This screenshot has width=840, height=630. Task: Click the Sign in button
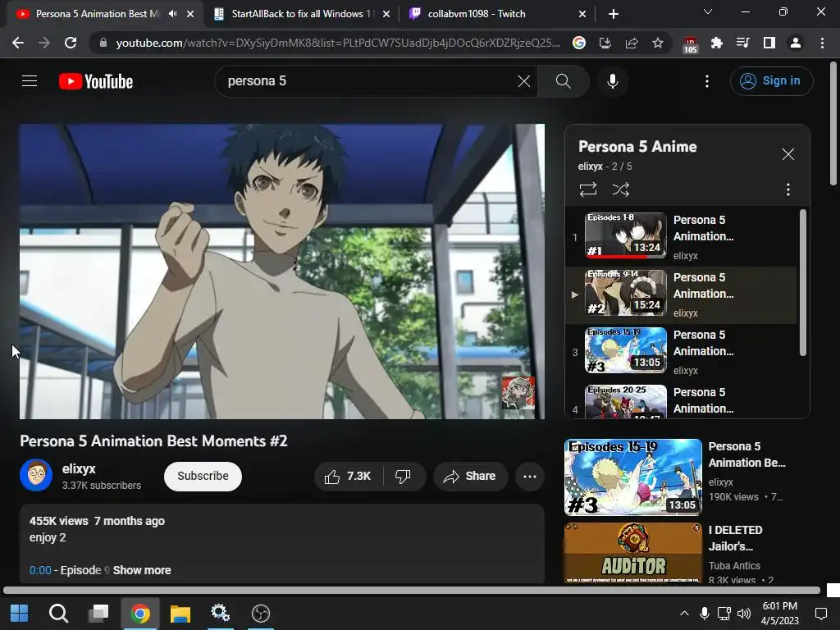coord(771,81)
